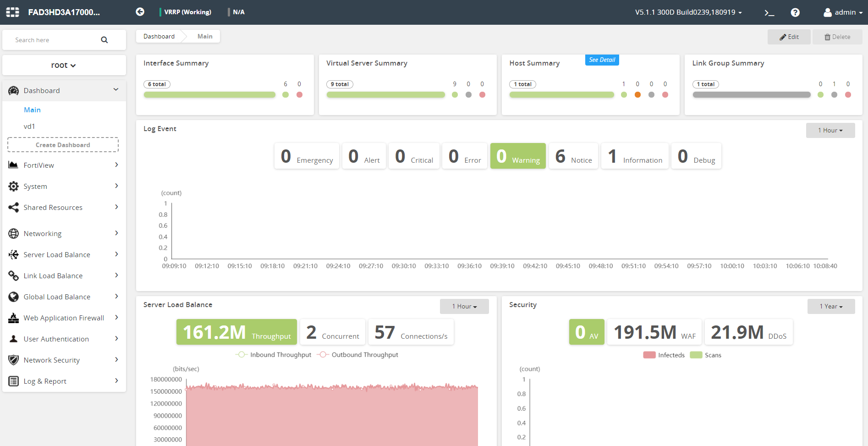The image size is (868, 446).
Task: Select the vd1 dashboard item
Action: click(29, 127)
